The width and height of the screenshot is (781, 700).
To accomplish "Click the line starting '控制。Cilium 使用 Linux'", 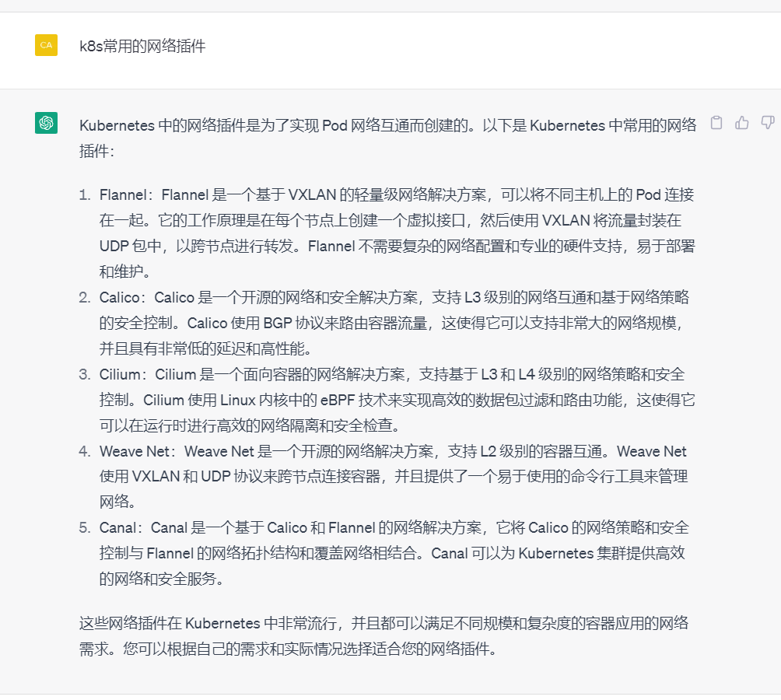I will click(397, 401).
